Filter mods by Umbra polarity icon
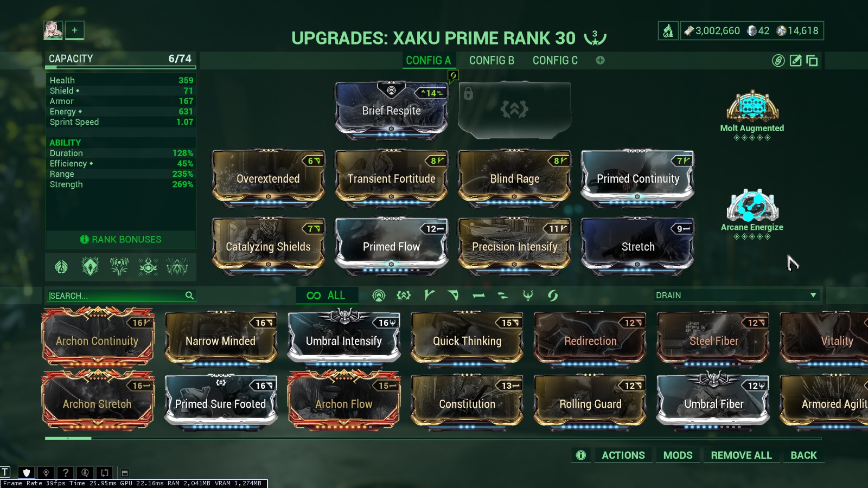868x488 pixels. point(527,296)
